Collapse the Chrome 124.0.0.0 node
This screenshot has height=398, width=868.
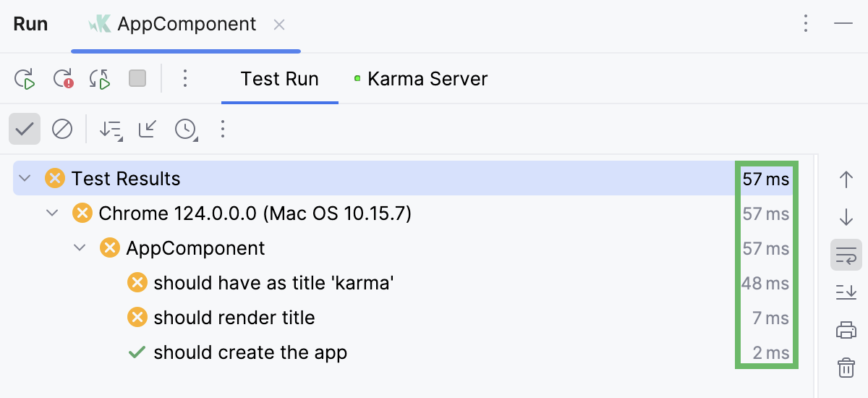(53, 213)
